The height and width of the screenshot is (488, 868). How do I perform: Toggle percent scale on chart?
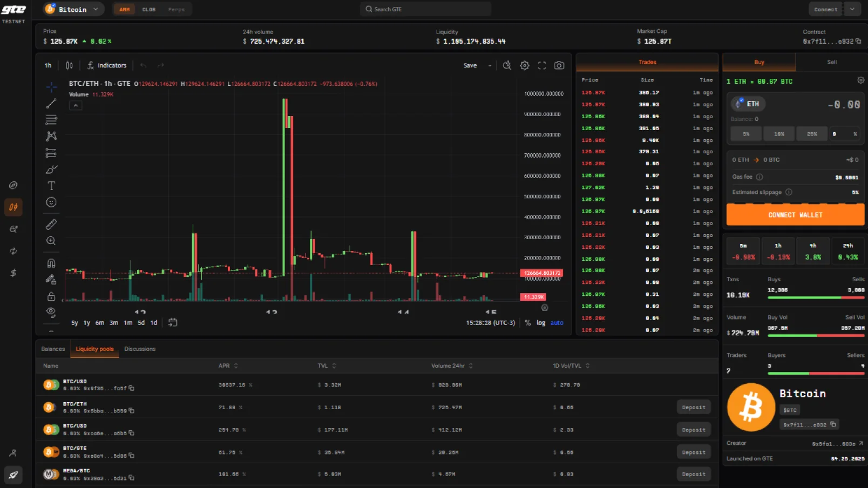click(x=527, y=323)
